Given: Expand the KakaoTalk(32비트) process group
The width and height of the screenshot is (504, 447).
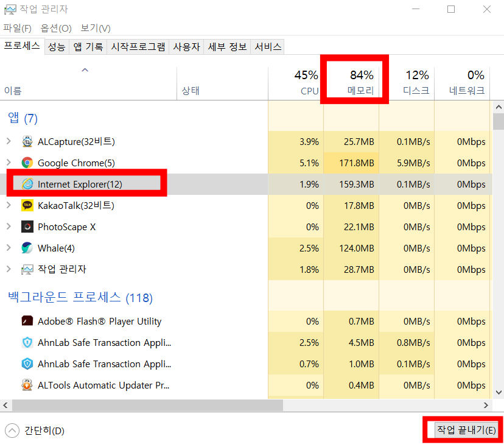Looking at the screenshot, I should tap(9, 205).
